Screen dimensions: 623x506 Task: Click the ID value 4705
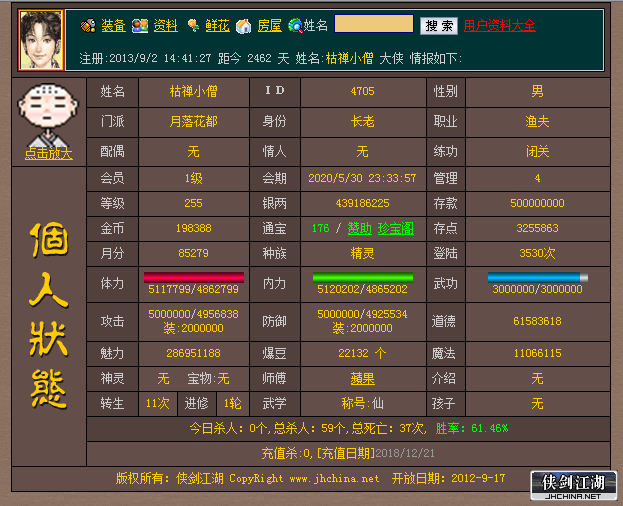tap(362, 91)
